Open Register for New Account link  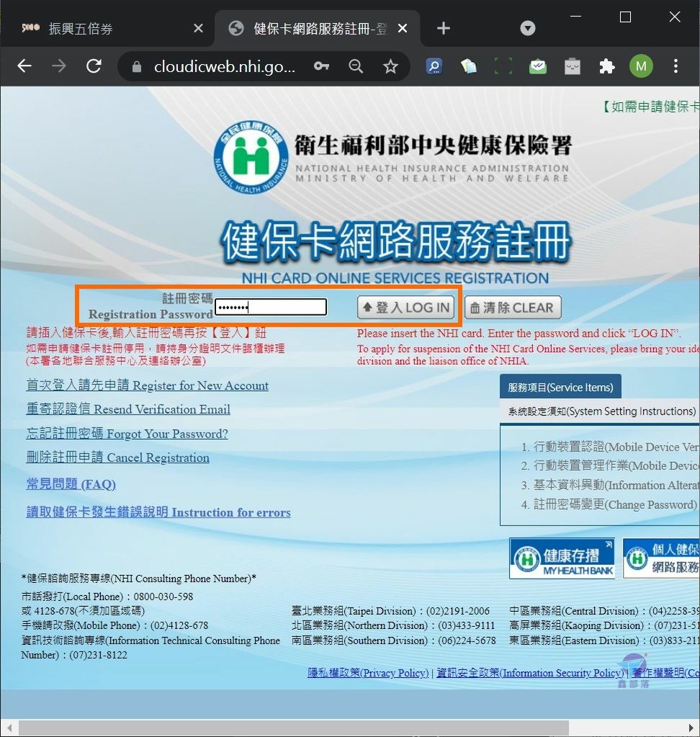[147, 386]
